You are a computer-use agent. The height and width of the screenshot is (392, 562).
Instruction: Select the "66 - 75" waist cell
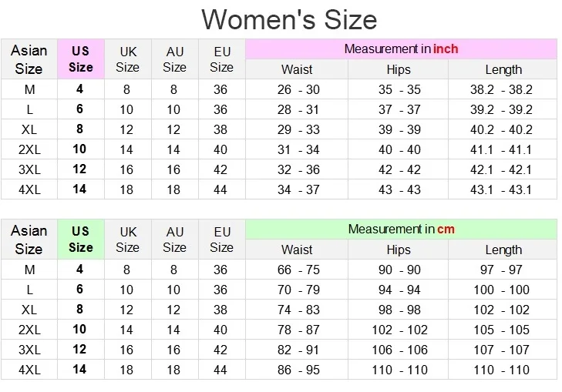coord(298,270)
